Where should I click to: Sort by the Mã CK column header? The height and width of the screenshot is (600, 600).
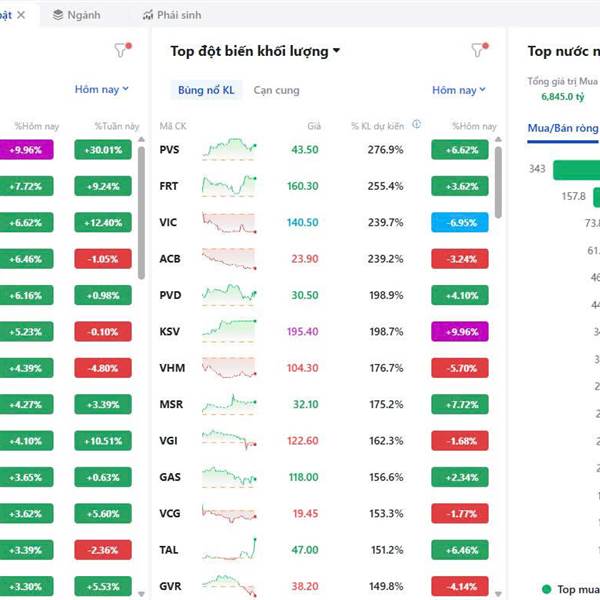(x=173, y=126)
